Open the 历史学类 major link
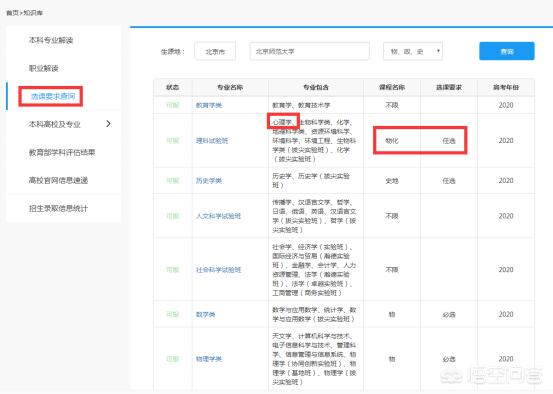 point(209,181)
